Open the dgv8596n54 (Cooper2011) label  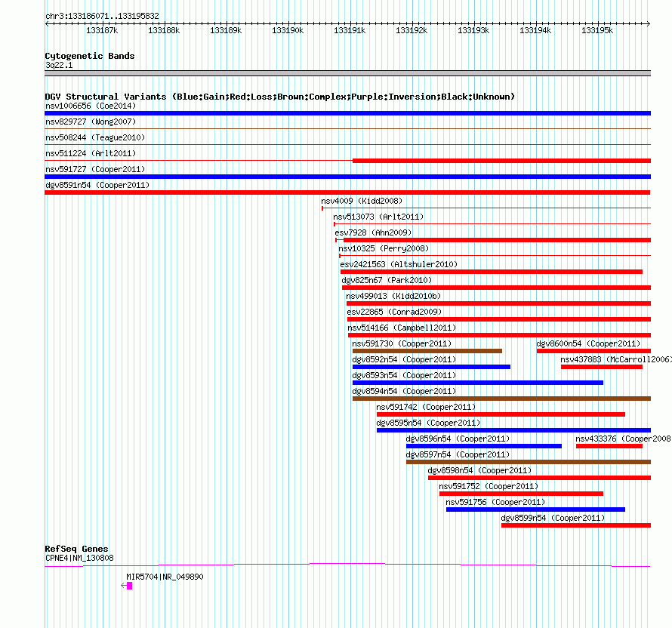[x=458, y=439]
